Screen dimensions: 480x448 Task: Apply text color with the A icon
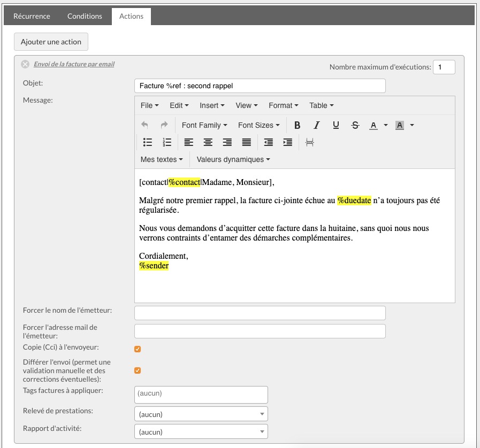[373, 125]
